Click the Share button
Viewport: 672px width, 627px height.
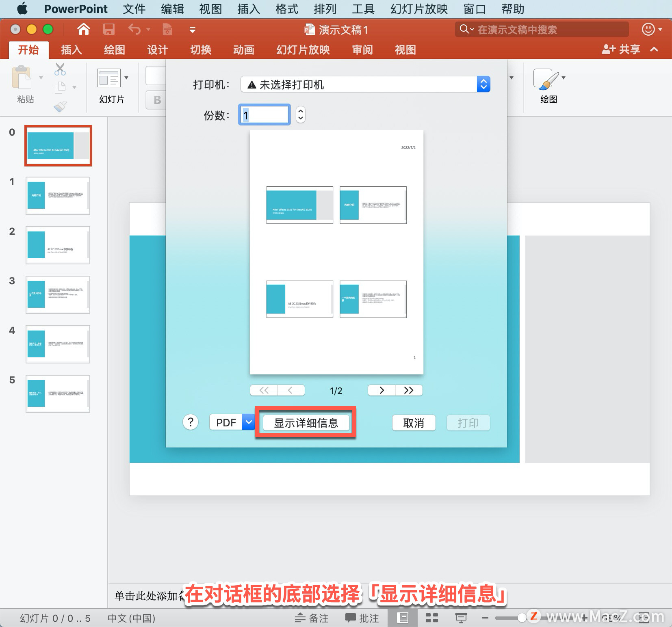tap(621, 50)
